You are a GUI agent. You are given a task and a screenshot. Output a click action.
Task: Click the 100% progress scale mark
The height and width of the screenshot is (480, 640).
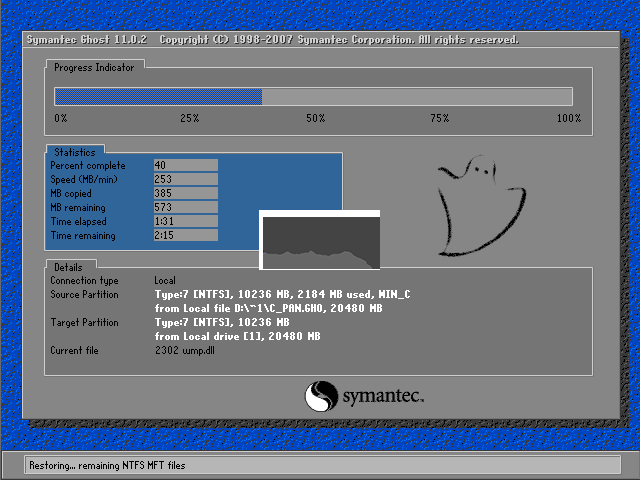point(569,118)
